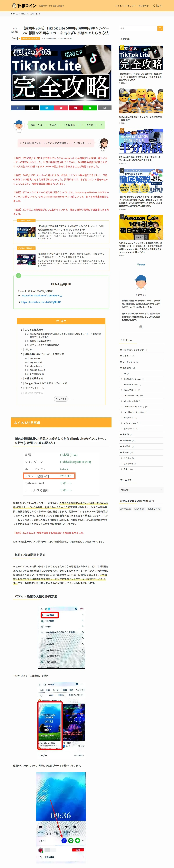The image size is (174, 868).
Task: Save article to Pocket
Action: [x=61, y=108]
